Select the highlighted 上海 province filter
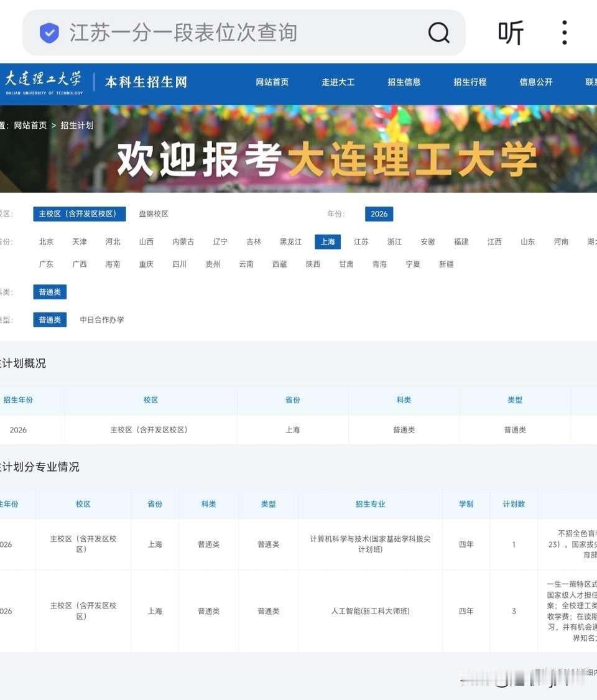 click(328, 241)
